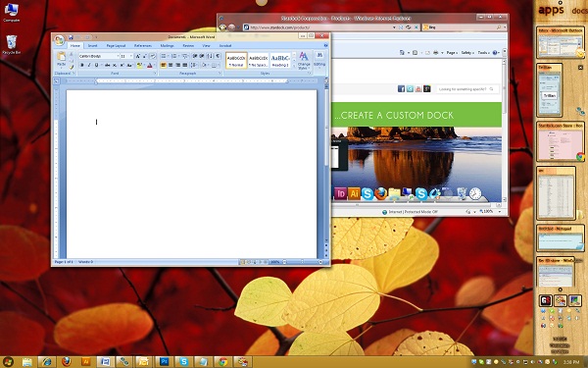Click Clear Formatting icon in Word
This screenshot has height=368, width=588.
point(153,56)
